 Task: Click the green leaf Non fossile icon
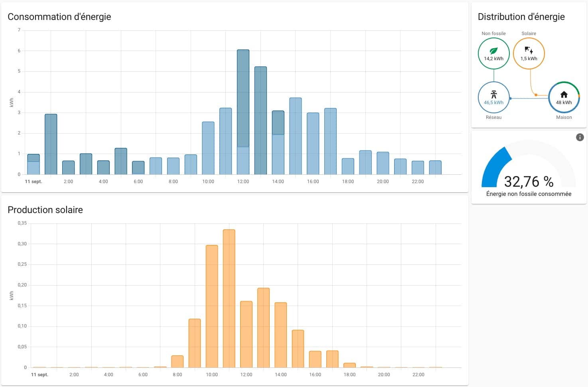(x=493, y=51)
